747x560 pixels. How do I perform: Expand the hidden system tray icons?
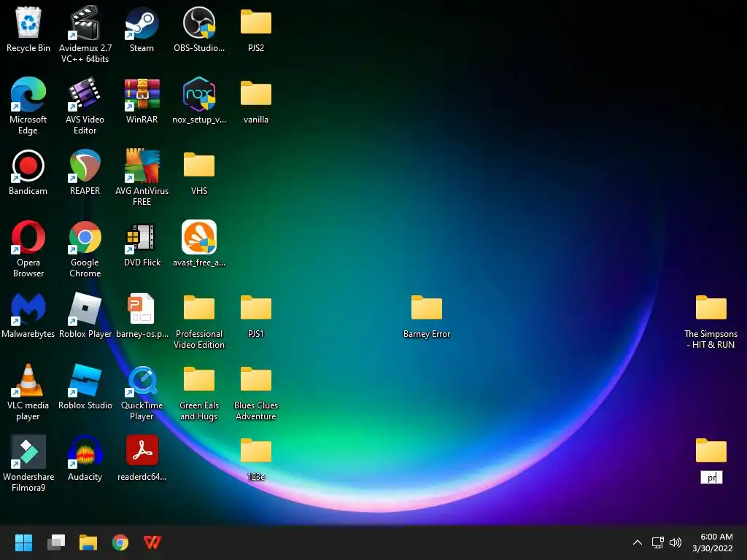(638, 542)
